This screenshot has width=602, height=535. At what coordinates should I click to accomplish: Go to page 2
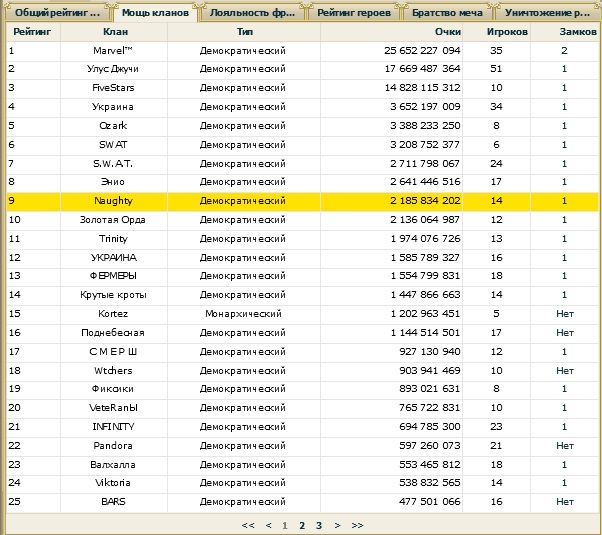coord(302,525)
